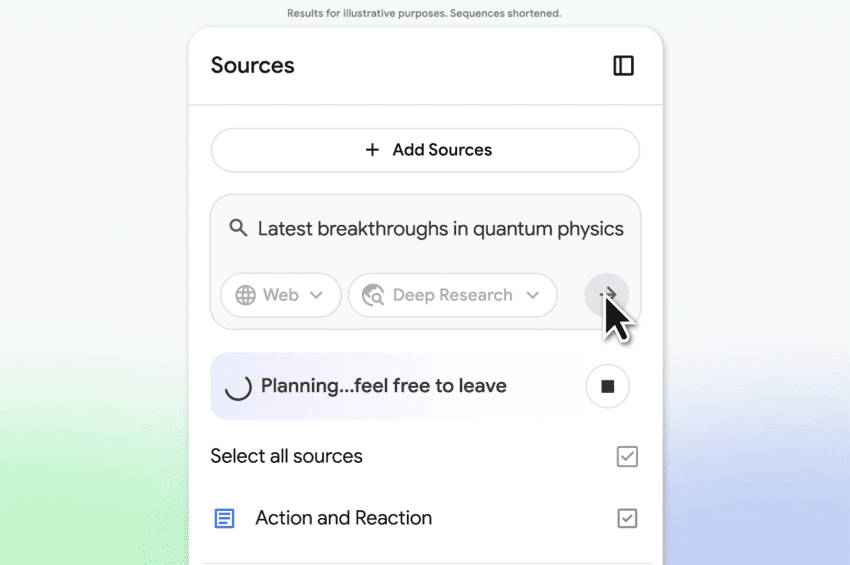Uncheck the Action and Reaction source checkbox
The width and height of the screenshot is (850, 565).
627,518
